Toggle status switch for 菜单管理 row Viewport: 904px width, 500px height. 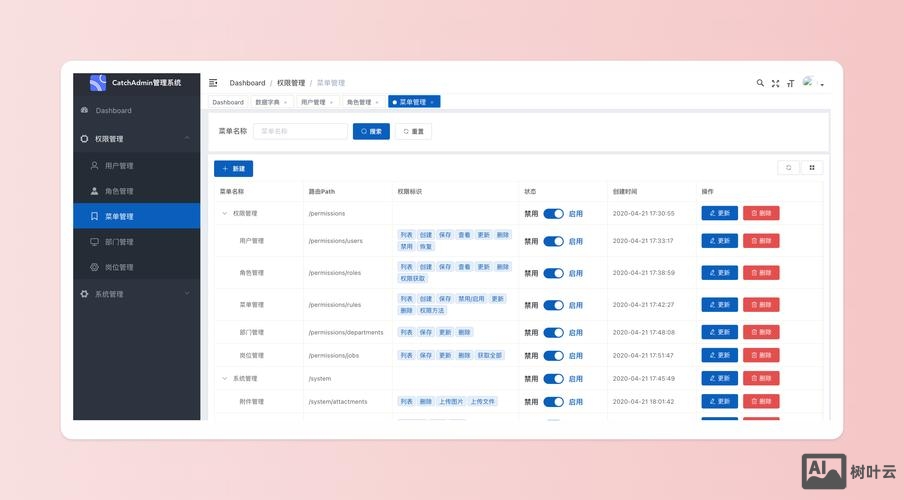pyautogui.click(x=553, y=305)
